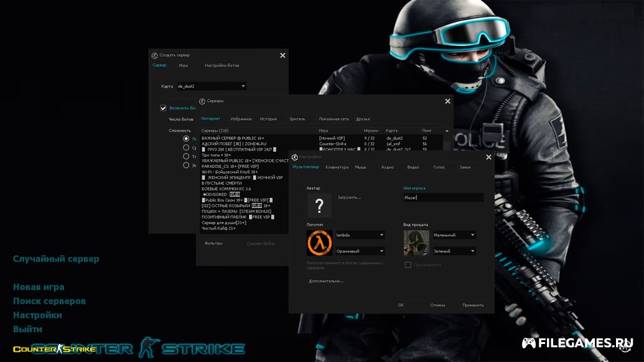The image size is (644, 362).
Task: Click the orange lambda logo preview
Action: click(x=319, y=243)
